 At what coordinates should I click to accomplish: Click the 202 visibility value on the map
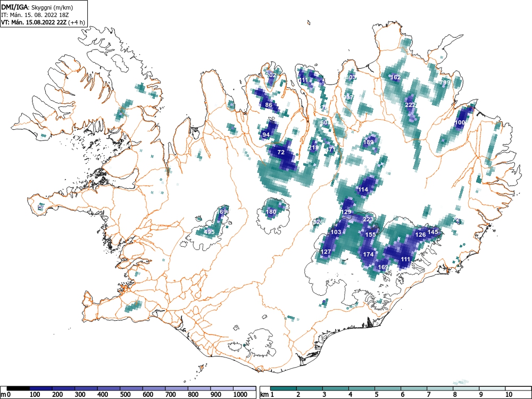271,75
